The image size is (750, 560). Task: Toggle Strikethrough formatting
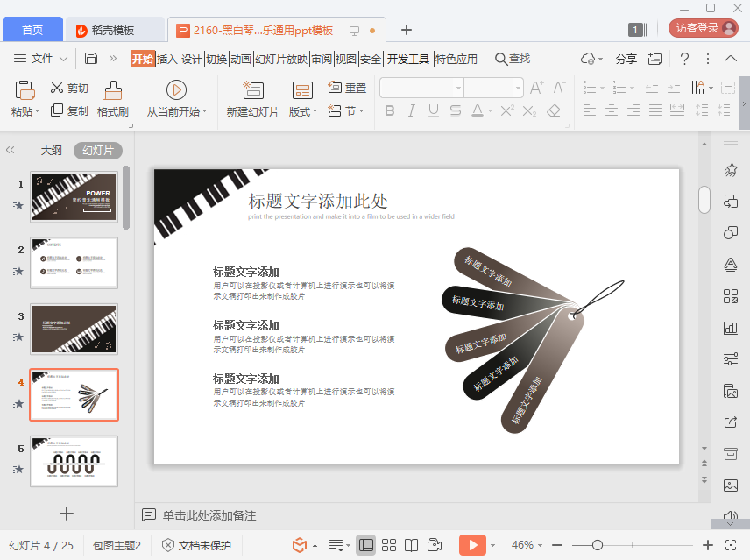click(456, 111)
